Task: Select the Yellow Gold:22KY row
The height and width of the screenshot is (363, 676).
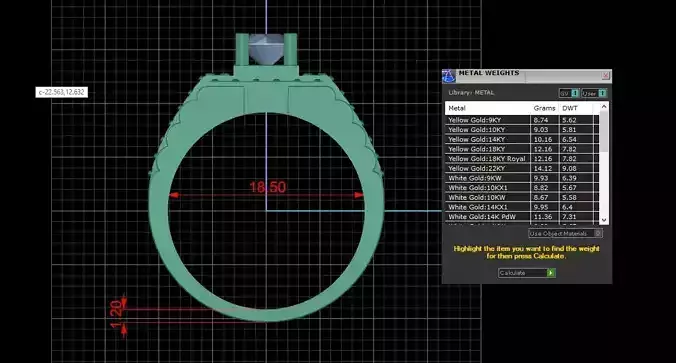Action: [x=522, y=168]
